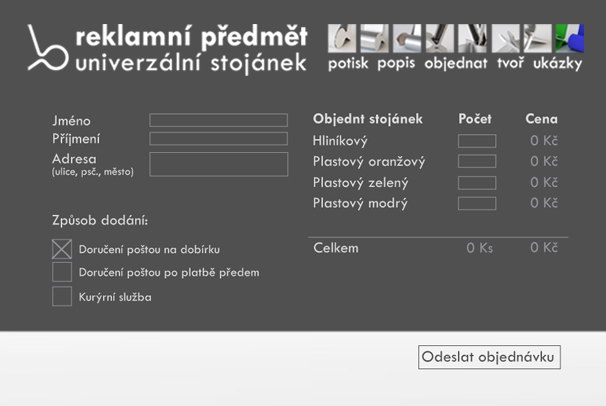Focus the Příjmení text field
606x406 pixels.
pyautogui.click(x=218, y=139)
